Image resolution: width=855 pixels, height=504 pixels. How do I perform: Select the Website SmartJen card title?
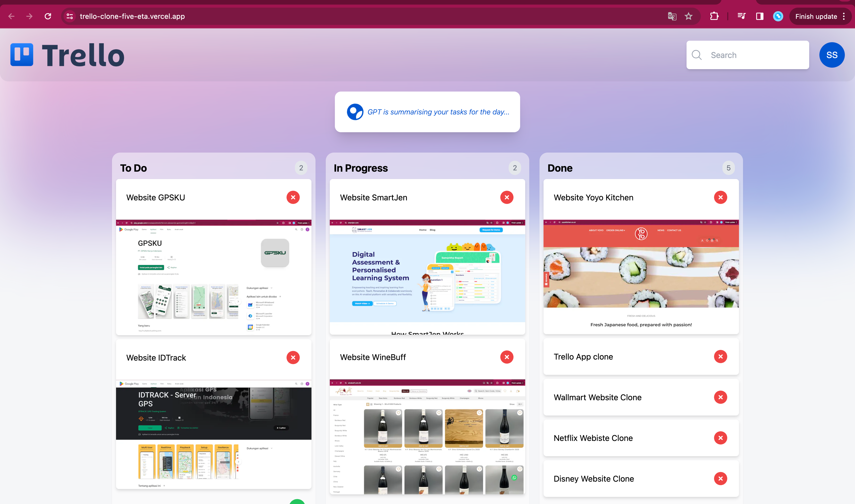pos(374,198)
